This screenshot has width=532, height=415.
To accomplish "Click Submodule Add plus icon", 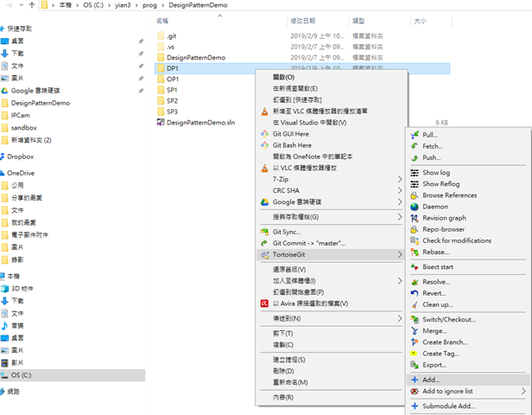I will pos(415,406).
